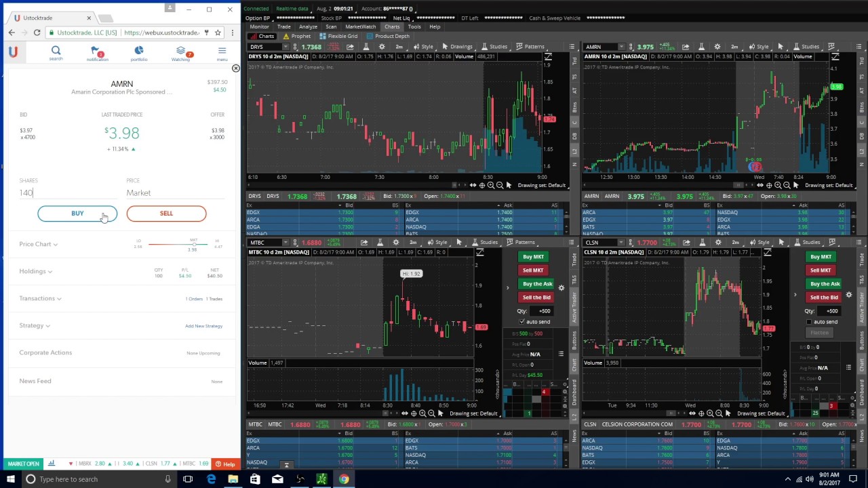
Task: Click the Shares input field
Action: [x=68, y=193]
